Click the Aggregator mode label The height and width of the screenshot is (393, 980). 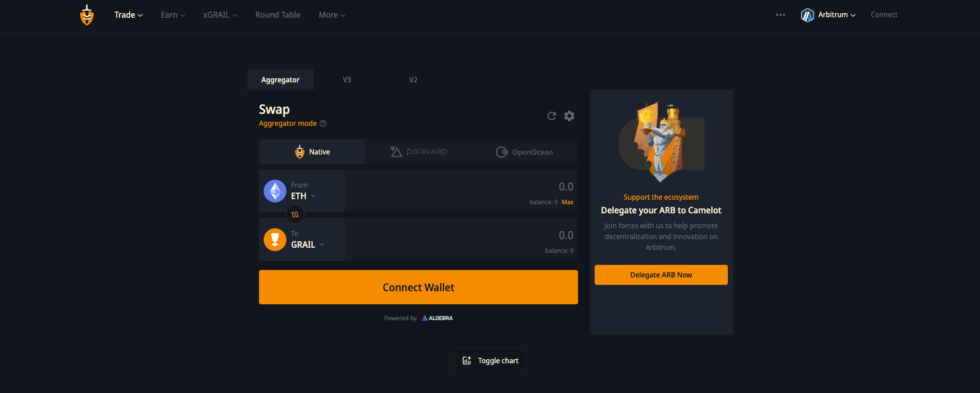pyautogui.click(x=288, y=124)
